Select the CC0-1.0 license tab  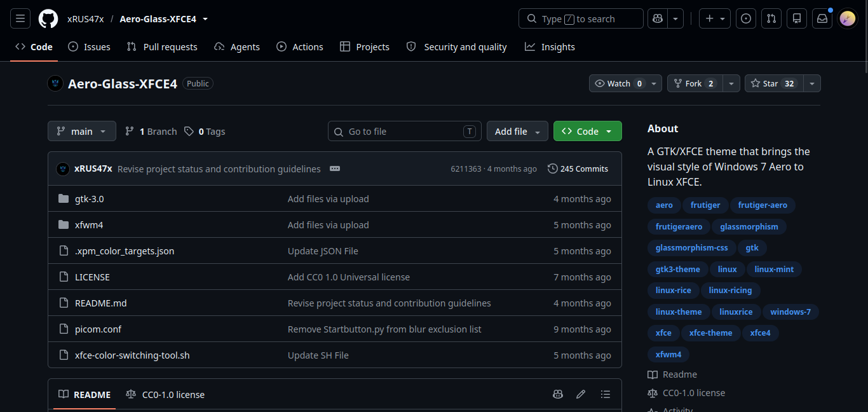click(165, 395)
